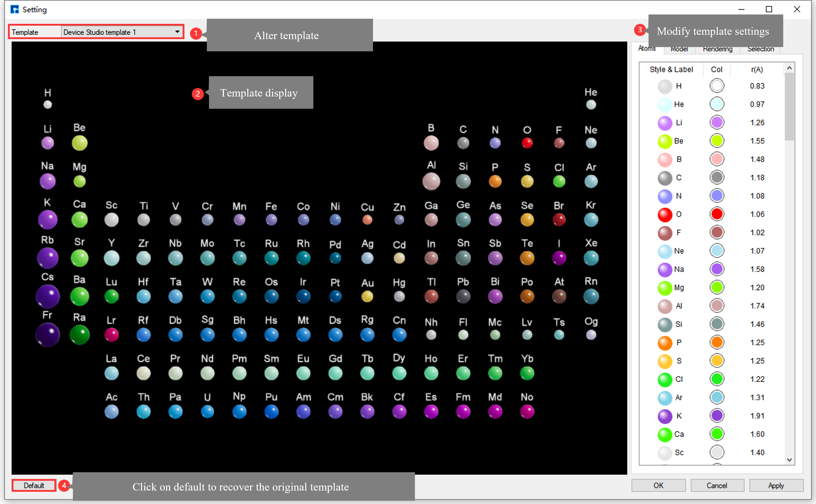Click the radius value 0.83 for H
The image size is (816, 504).
point(757,86)
